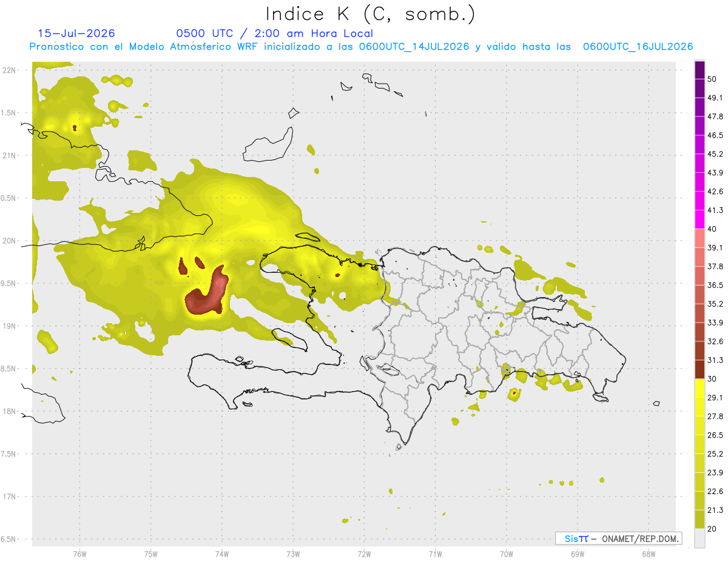Image resolution: width=728 pixels, height=562 pixels.
Task: Click the "73W" longitude label
Action: pos(293,554)
